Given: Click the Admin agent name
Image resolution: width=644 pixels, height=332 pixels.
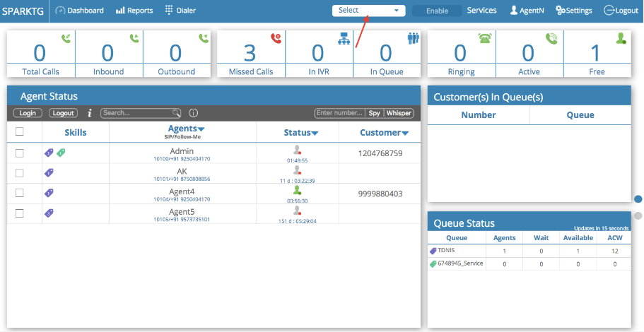Looking at the screenshot, I should [182, 151].
